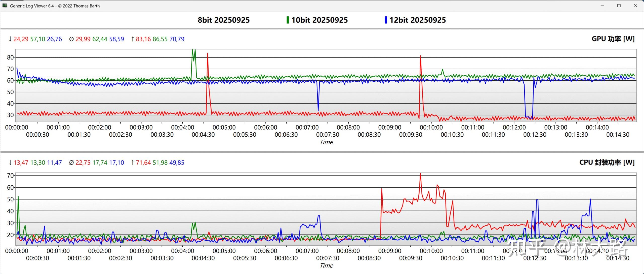Click the Generic Log Viewer app icon
This screenshot has width=644, height=274.
click(5, 5)
